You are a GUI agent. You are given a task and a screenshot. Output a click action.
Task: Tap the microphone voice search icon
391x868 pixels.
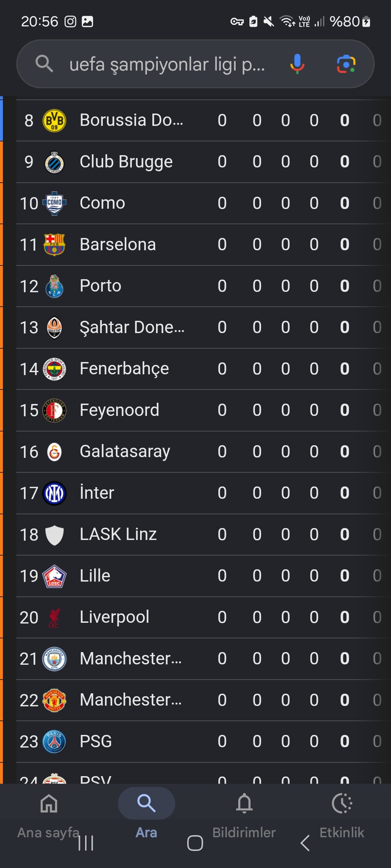(x=297, y=64)
